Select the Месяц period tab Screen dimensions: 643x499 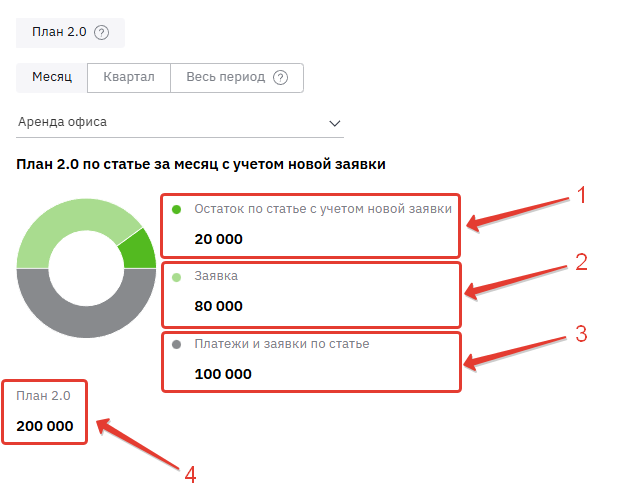pos(52,78)
